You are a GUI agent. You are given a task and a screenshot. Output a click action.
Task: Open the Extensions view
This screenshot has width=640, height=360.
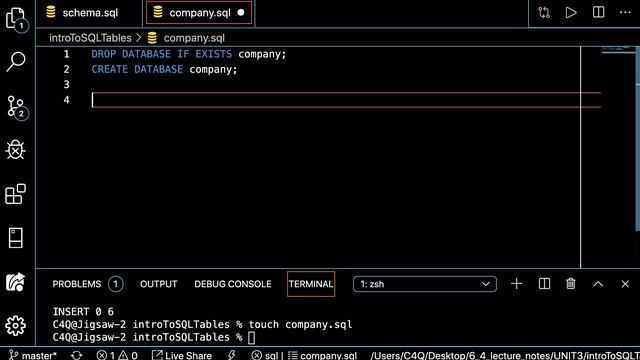pyautogui.click(x=16, y=194)
